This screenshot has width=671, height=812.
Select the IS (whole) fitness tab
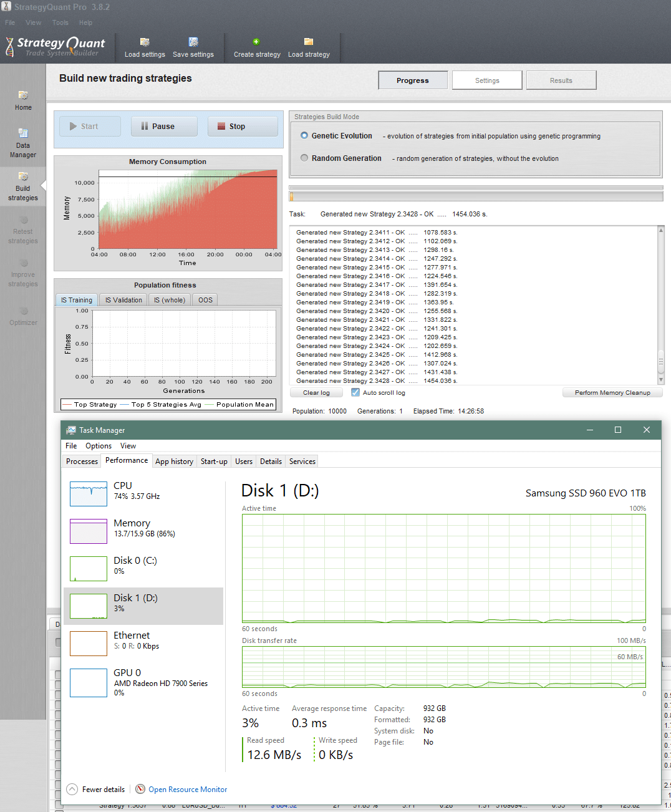[x=170, y=300]
